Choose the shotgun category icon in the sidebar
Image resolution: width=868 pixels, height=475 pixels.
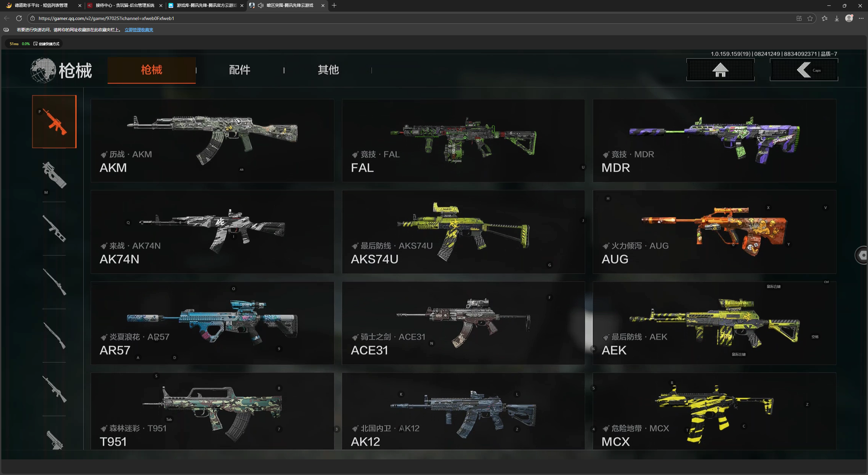(x=54, y=335)
